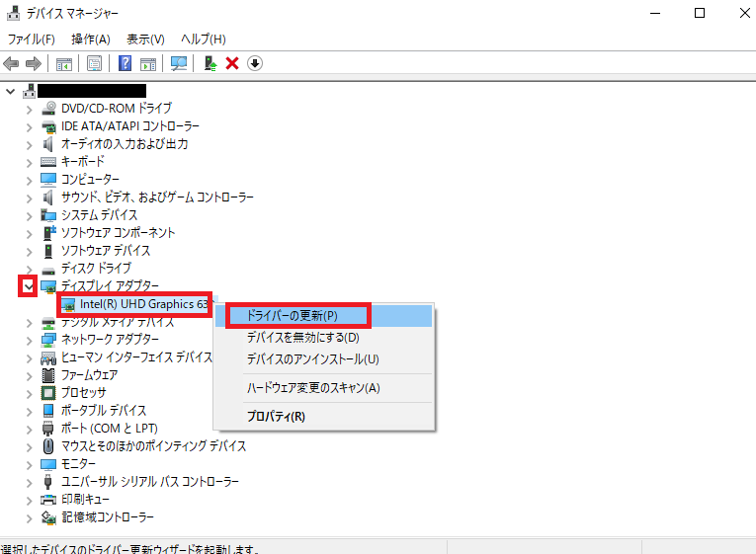Click the mouse pointing devices icon
The height and width of the screenshot is (554, 756).
click(48, 446)
